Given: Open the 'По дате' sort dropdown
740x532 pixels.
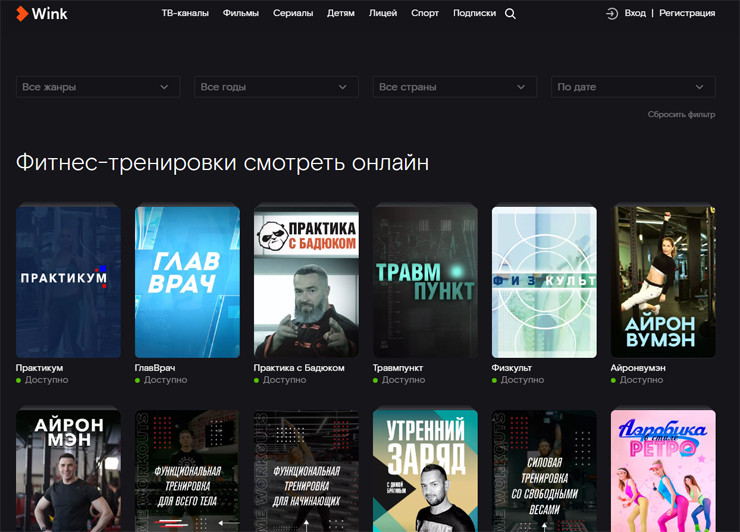Looking at the screenshot, I should (x=633, y=87).
